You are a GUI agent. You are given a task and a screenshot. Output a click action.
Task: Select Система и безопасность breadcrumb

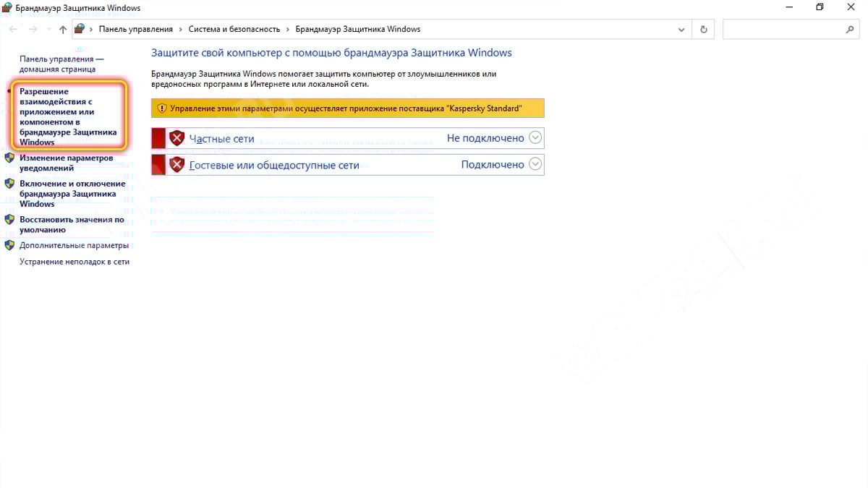click(x=234, y=30)
